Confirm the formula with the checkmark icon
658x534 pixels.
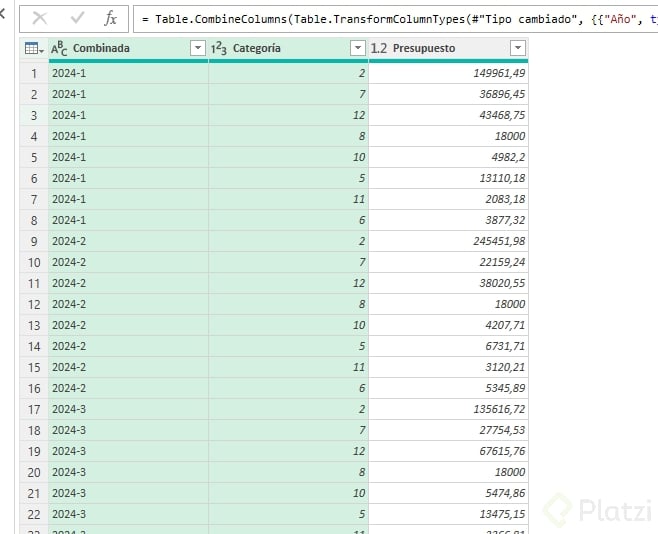tap(77, 18)
